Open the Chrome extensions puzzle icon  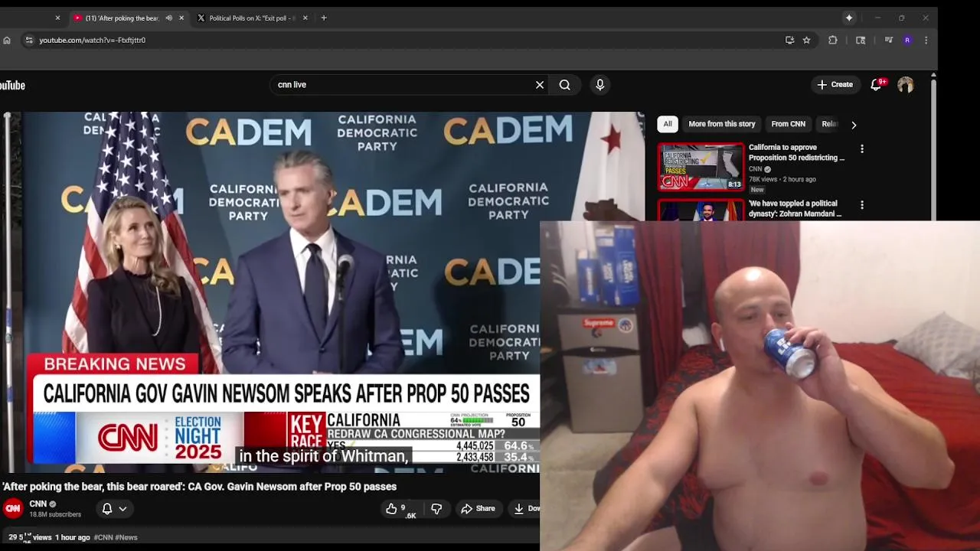click(x=833, y=40)
